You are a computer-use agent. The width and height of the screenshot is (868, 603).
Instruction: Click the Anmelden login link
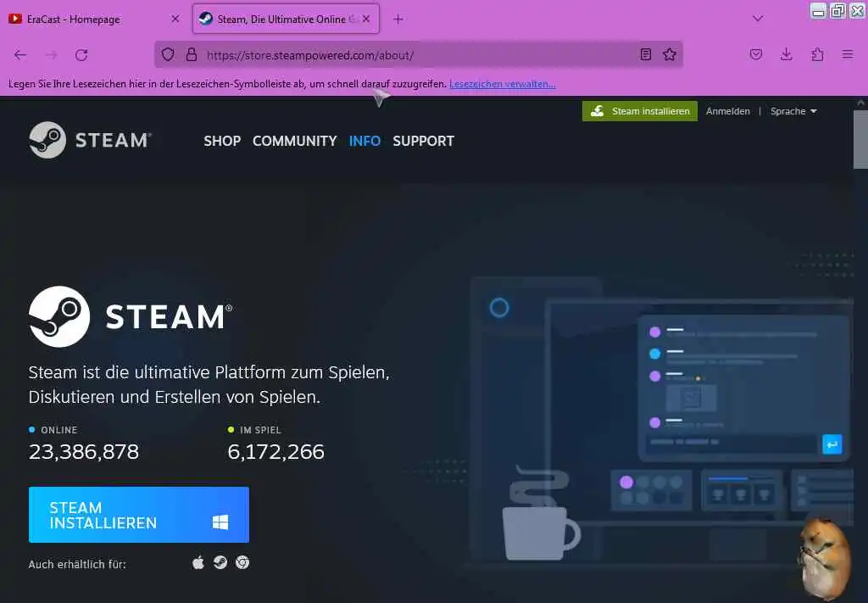(727, 111)
